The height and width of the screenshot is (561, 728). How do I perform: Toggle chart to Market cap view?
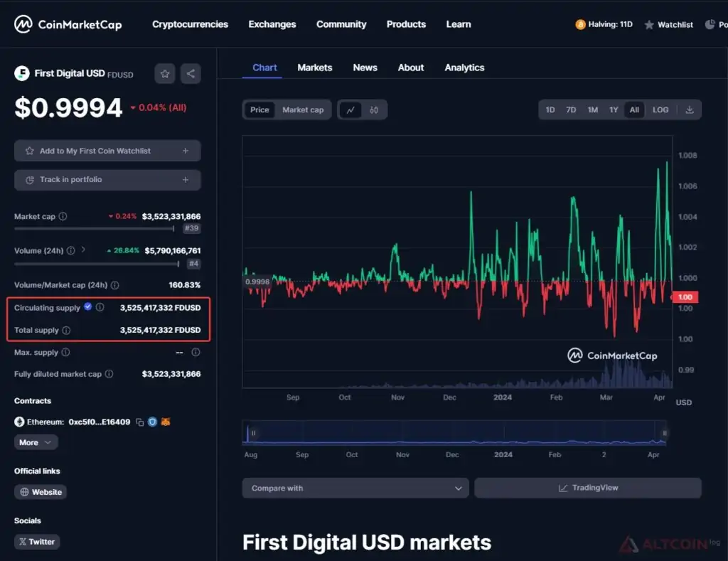[303, 110]
